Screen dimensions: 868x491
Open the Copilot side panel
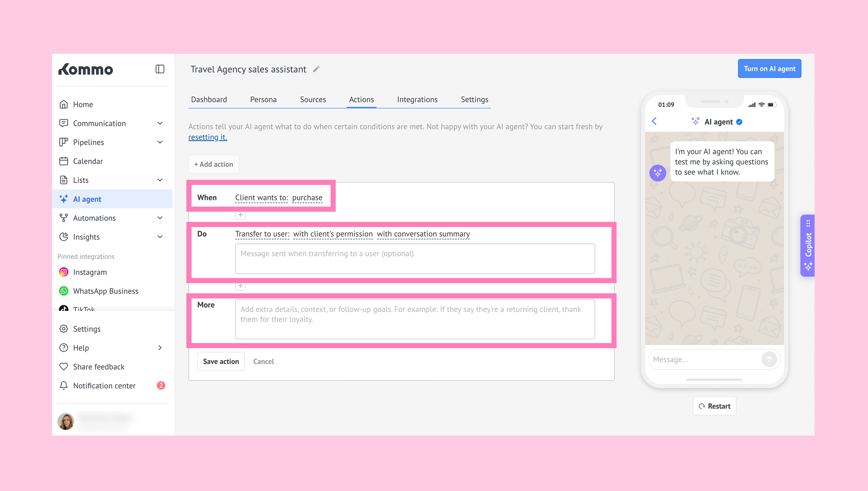click(808, 245)
